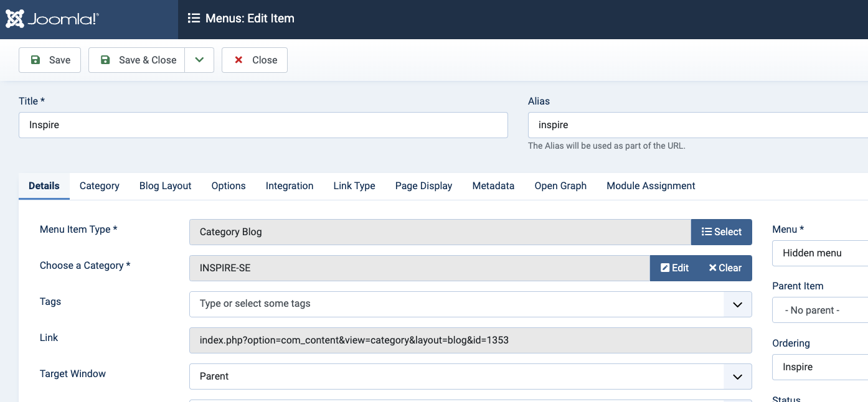Open the Open Graph tab

click(x=560, y=186)
